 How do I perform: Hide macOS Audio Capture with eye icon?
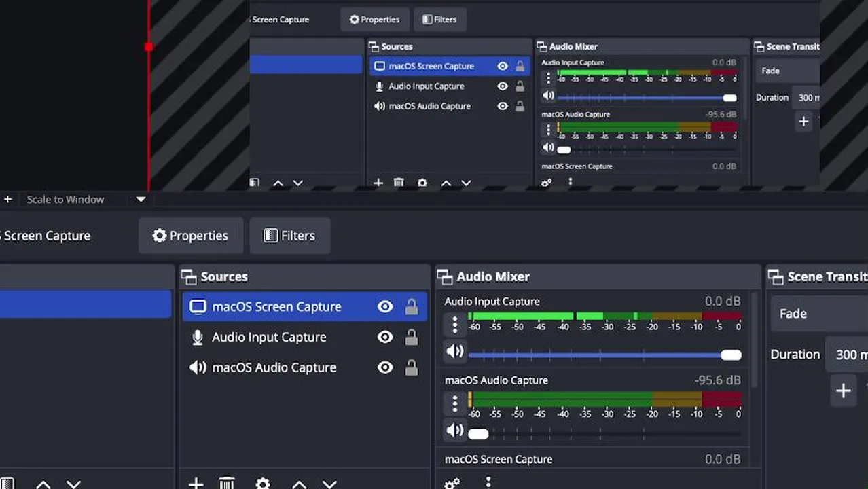[385, 367]
